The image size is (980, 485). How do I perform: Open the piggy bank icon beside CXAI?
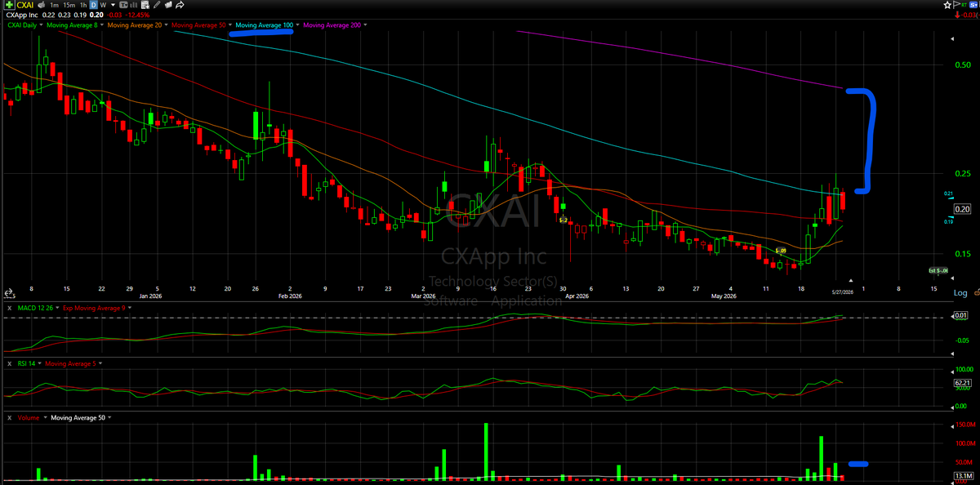coord(42,5)
